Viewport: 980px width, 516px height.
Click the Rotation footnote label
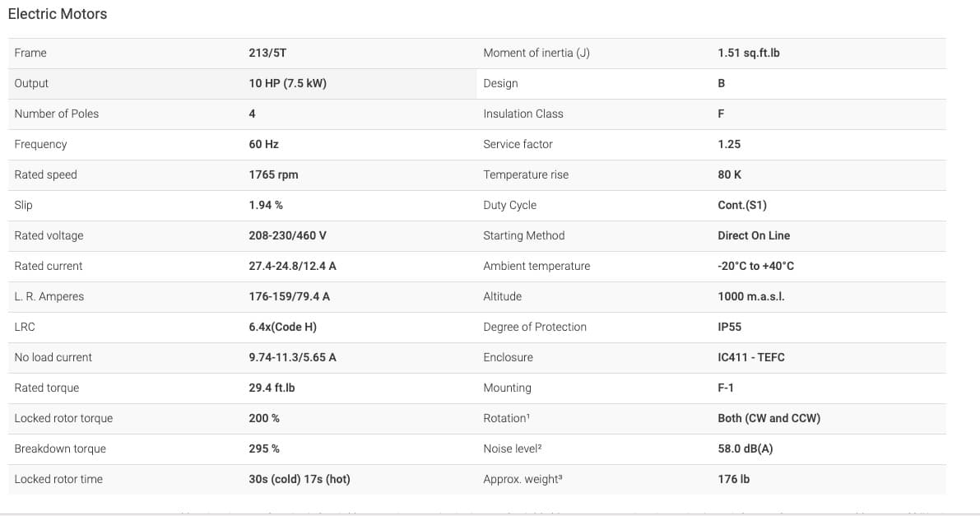506,418
